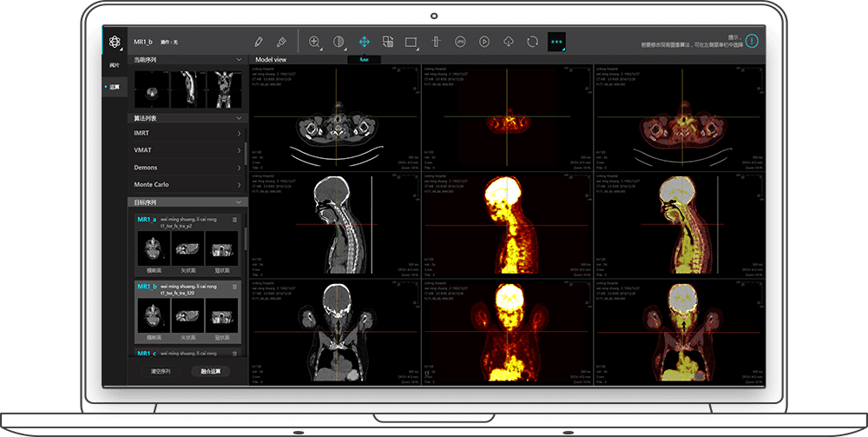Click the CT coronal viewport
This screenshot has height=437, width=868.
(x=335, y=333)
